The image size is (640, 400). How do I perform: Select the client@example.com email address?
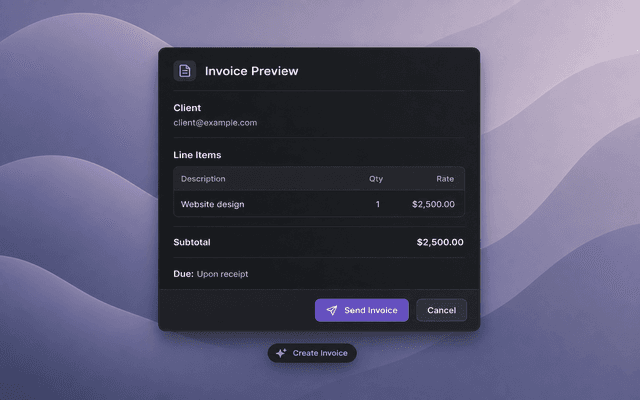click(x=215, y=123)
